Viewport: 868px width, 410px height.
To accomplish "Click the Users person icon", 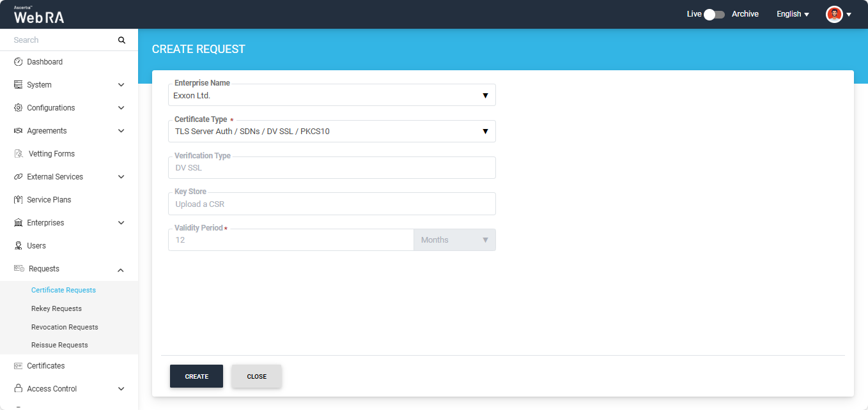I will click(x=19, y=246).
